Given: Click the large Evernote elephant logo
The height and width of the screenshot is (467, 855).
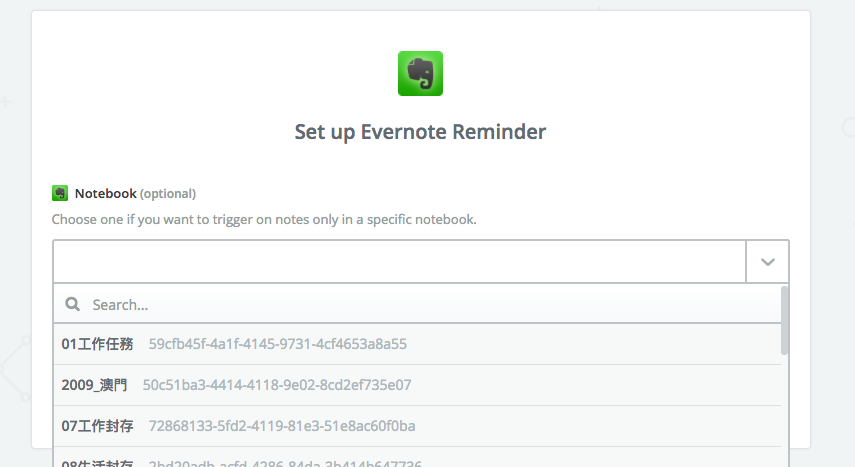Looking at the screenshot, I should click(420, 74).
